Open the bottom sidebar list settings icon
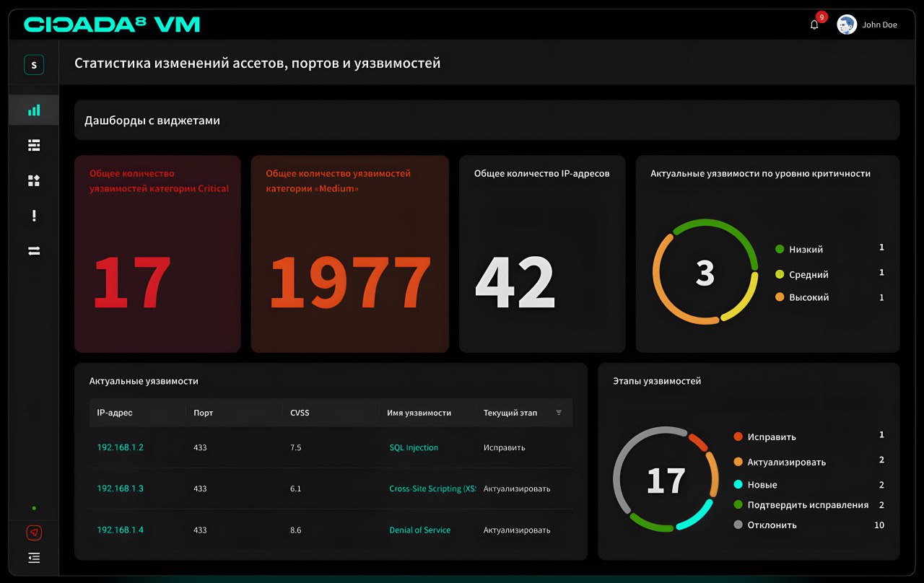 [x=33, y=558]
